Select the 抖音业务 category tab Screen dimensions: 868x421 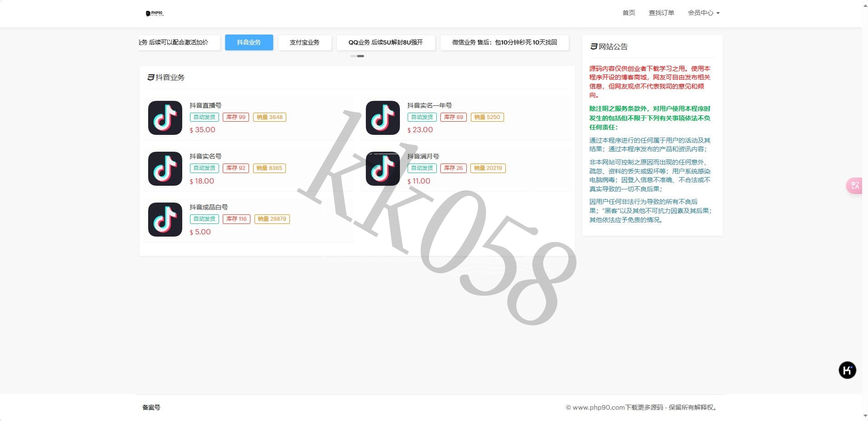(x=249, y=42)
